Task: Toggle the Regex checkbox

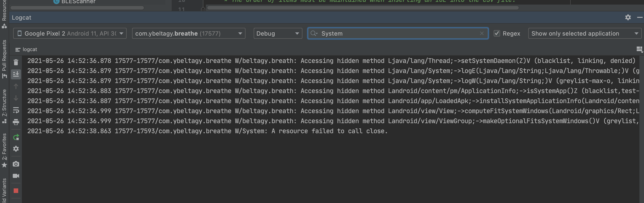Action: click(497, 33)
